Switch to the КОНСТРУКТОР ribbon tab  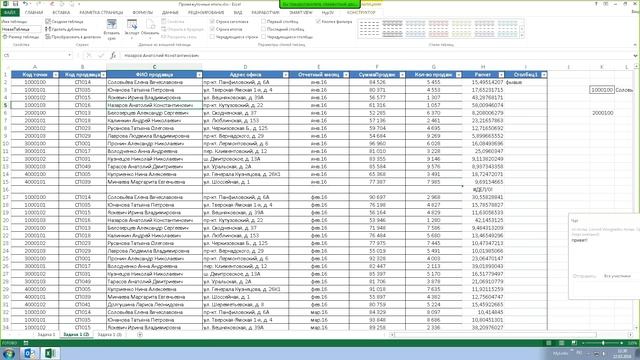click(361, 13)
